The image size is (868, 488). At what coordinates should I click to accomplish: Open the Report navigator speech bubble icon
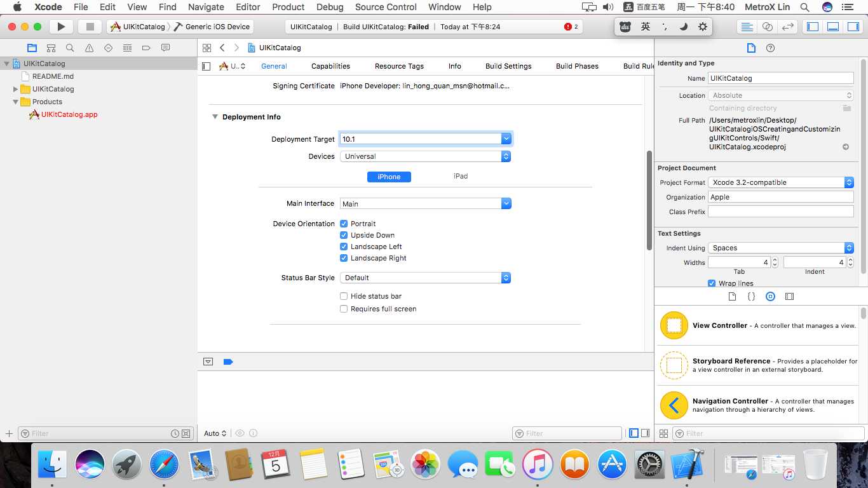coord(165,48)
